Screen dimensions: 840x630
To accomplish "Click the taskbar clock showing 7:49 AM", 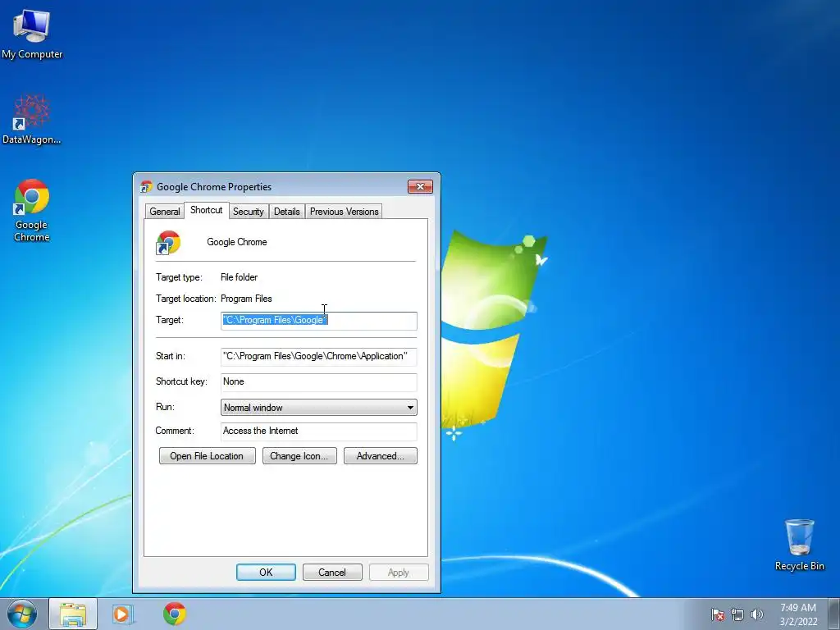I will (798, 614).
